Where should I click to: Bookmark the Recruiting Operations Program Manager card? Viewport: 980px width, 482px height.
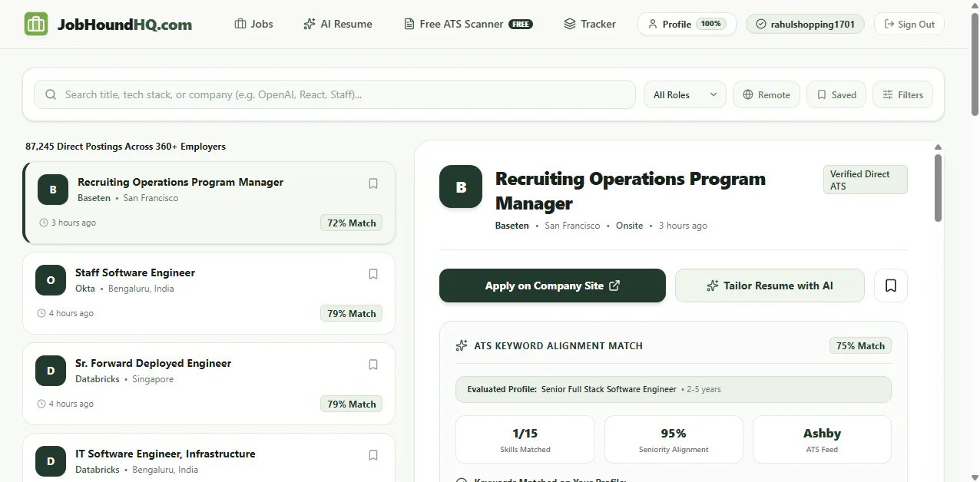coord(373,183)
